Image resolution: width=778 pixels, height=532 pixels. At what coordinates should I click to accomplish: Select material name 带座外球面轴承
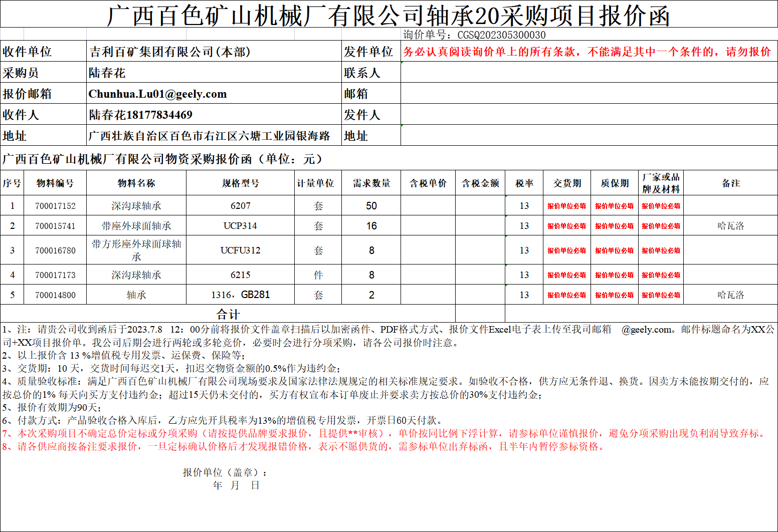136,226
